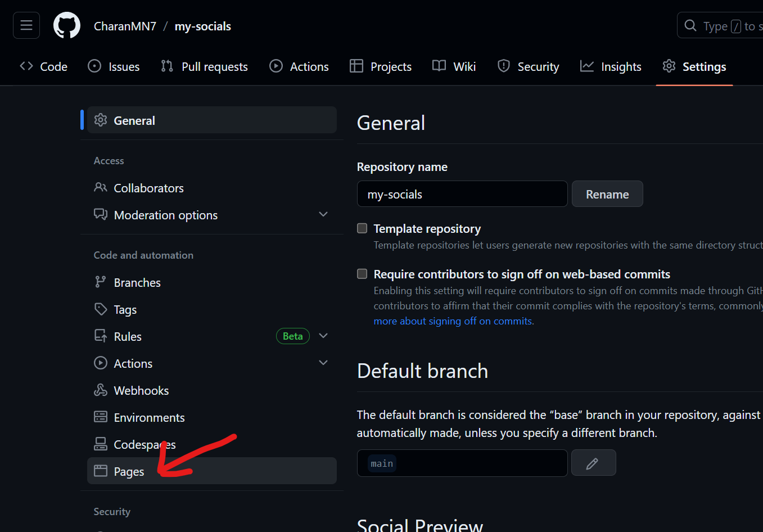The image size is (763, 532).
Task: Click the Pull requests icon
Action: (167, 66)
